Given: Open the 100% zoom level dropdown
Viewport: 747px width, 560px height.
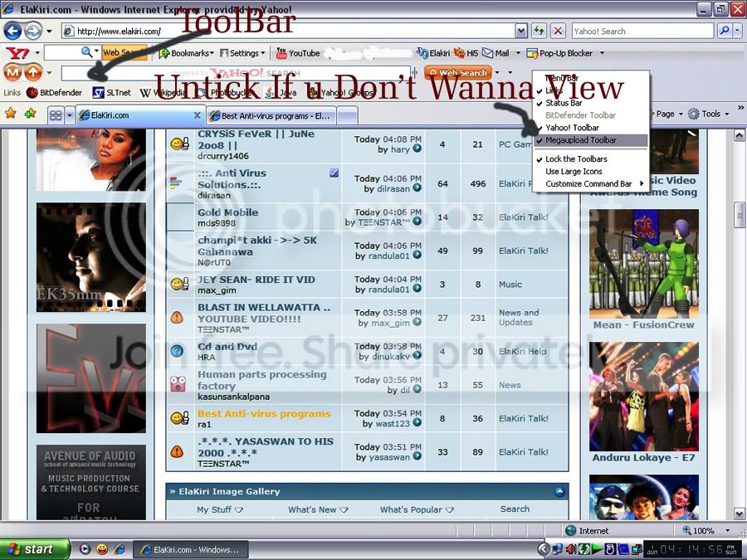Looking at the screenshot, I should point(727,530).
